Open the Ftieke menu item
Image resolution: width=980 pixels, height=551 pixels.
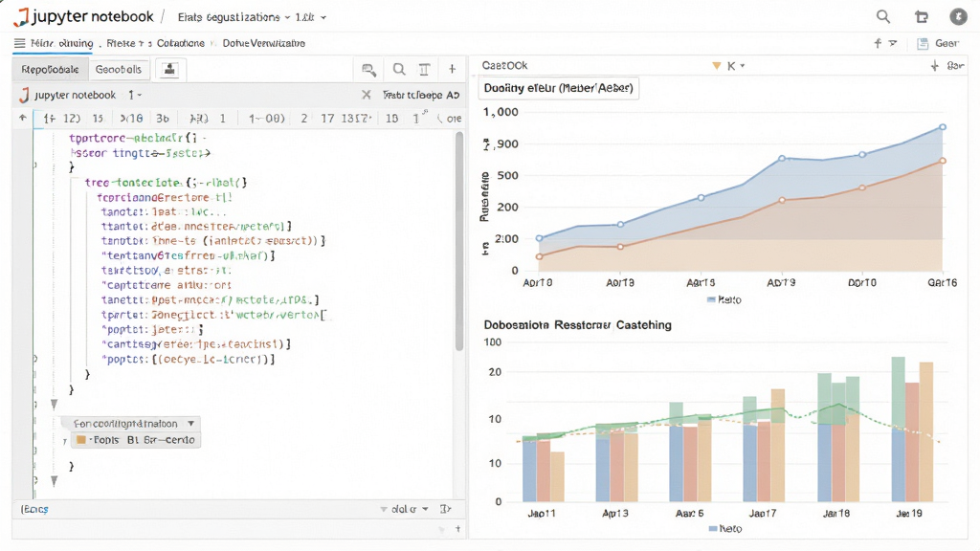coord(121,43)
